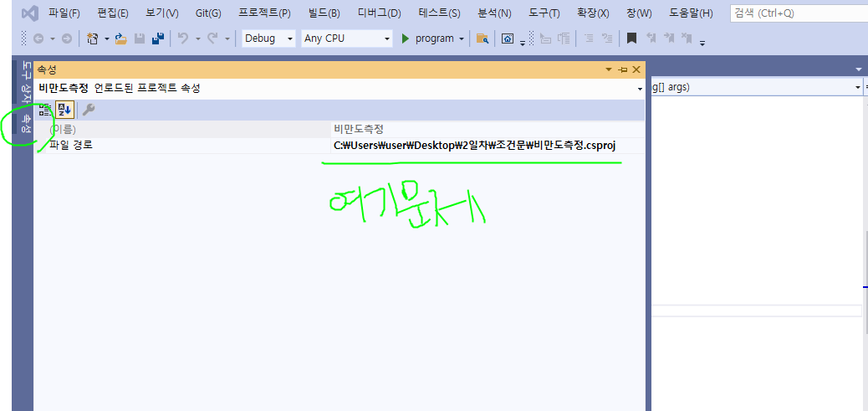
Task: Open the 테스트(S) menu
Action: 440,13
